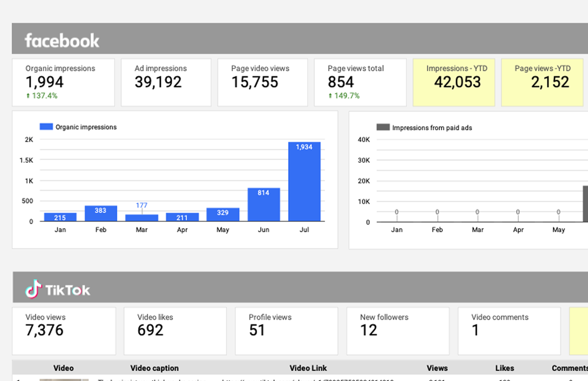Click the 2K axis label on organic chart
This screenshot has height=381, width=588.
point(29,140)
